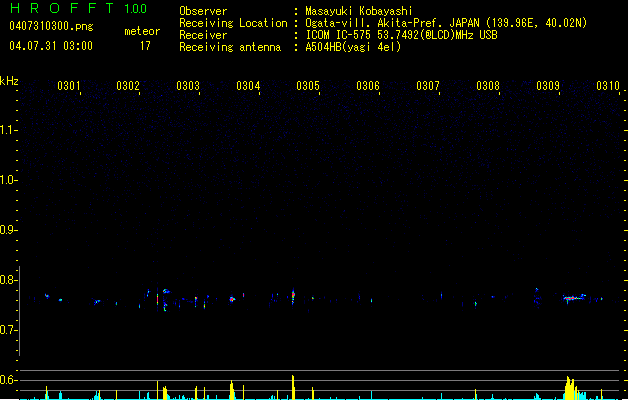Click the 0.9 kHz axis label

click(x=8, y=230)
